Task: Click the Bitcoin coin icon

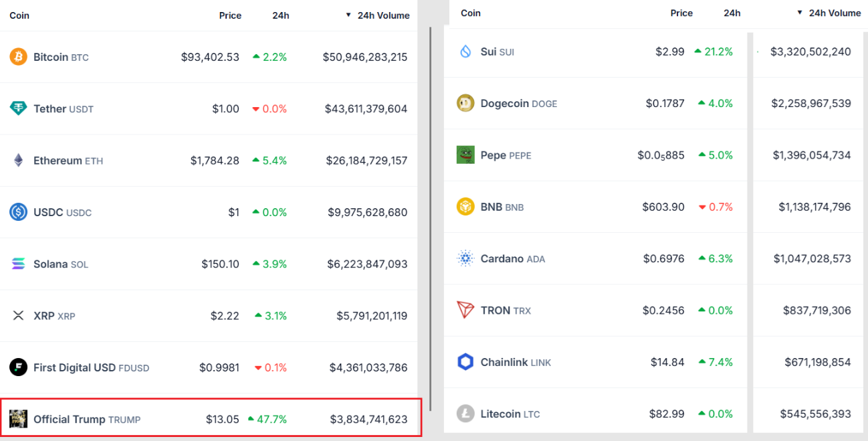Action: [x=18, y=57]
